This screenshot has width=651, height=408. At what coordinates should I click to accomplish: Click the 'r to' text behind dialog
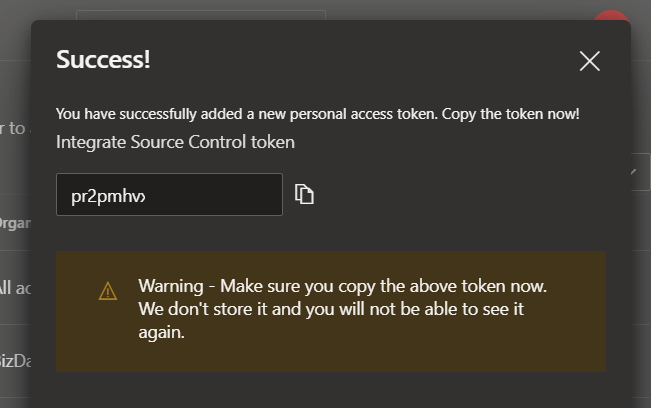click(x=13, y=128)
